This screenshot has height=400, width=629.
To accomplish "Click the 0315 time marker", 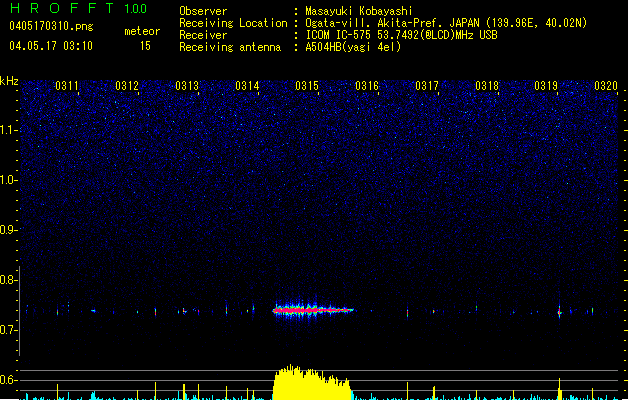I will point(307,86).
